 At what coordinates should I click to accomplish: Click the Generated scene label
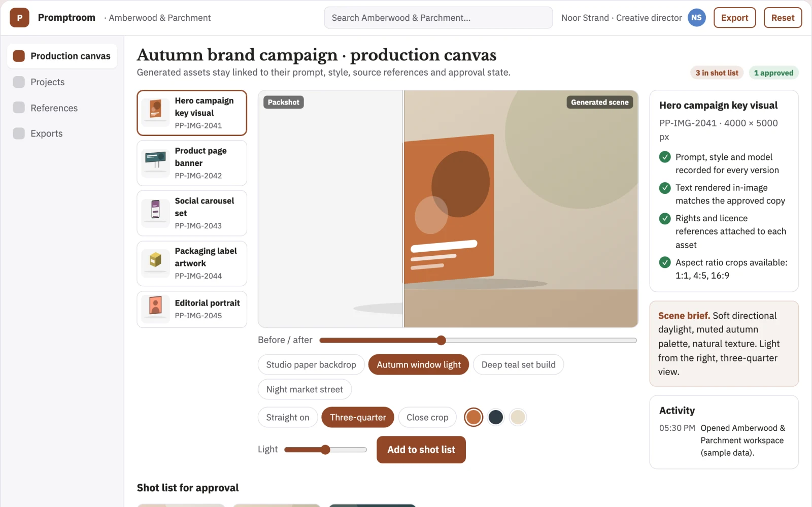[x=599, y=103]
